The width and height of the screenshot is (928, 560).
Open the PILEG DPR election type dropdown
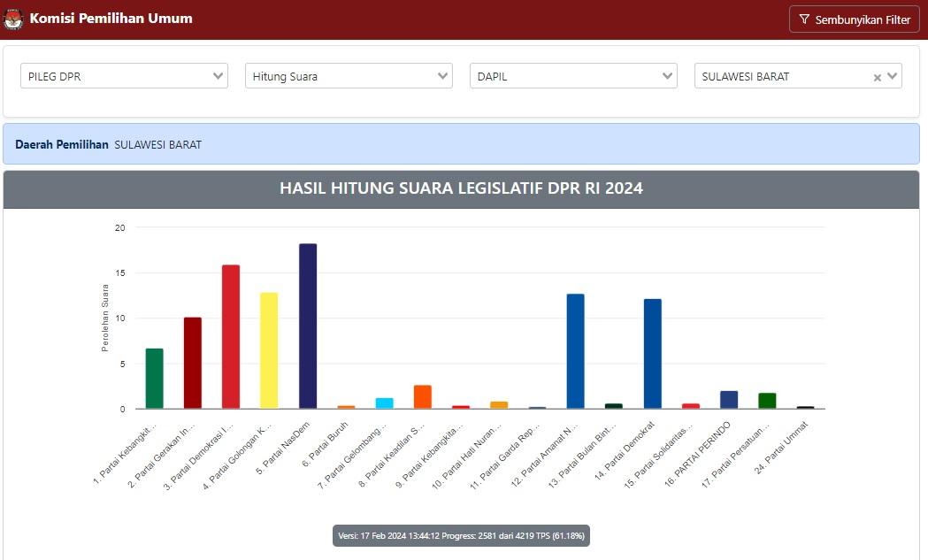click(x=124, y=76)
